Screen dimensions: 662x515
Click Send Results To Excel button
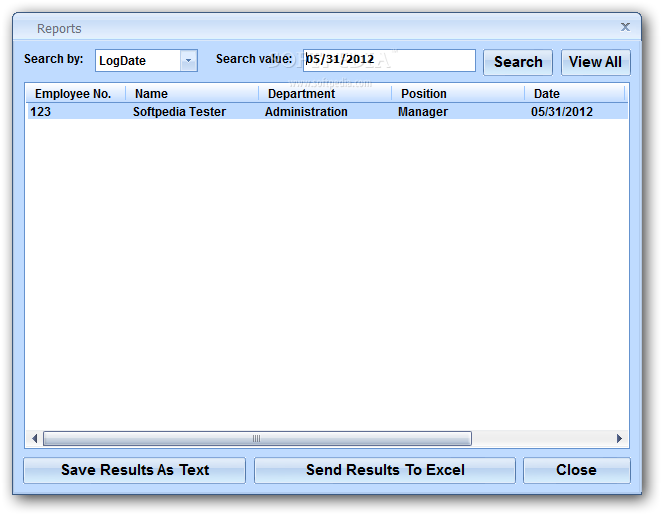click(x=385, y=470)
